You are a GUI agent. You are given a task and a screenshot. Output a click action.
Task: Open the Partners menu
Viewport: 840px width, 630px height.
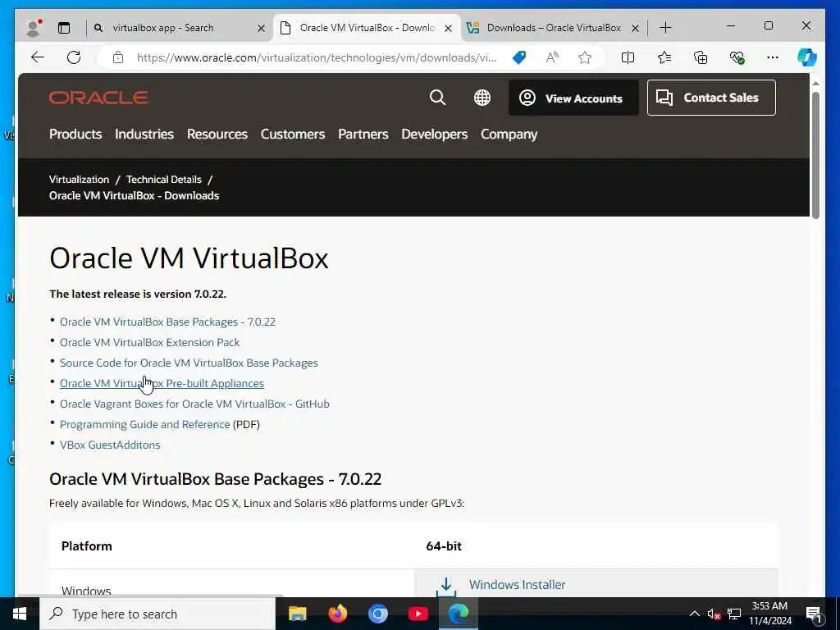pos(363,134)
